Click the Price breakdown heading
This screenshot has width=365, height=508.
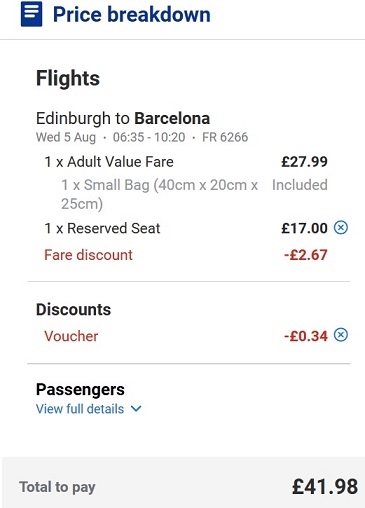pos(132,15)
